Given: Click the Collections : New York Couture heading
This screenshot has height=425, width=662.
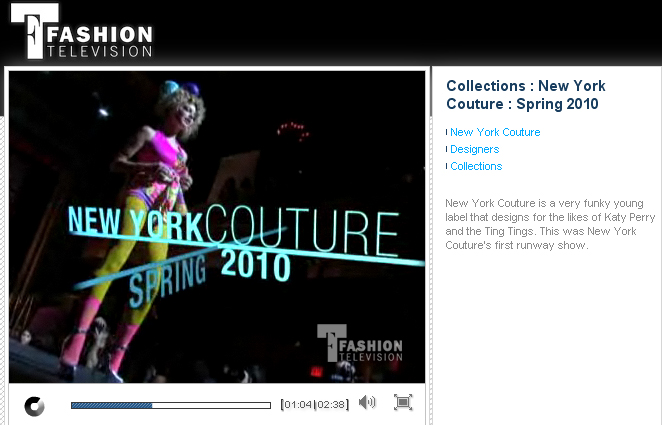Looking at the screenshot, I should tap(526, 95).
